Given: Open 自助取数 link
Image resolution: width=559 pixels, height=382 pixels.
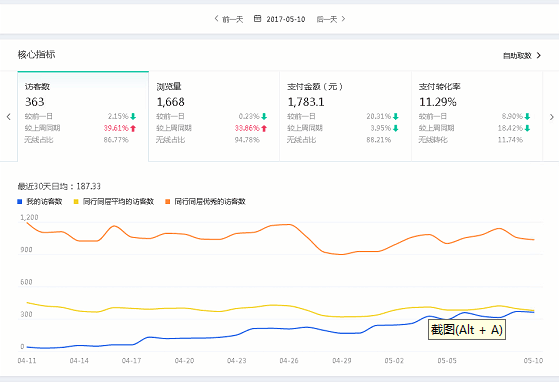Looking at the screenshot, I should click(517, 56).
